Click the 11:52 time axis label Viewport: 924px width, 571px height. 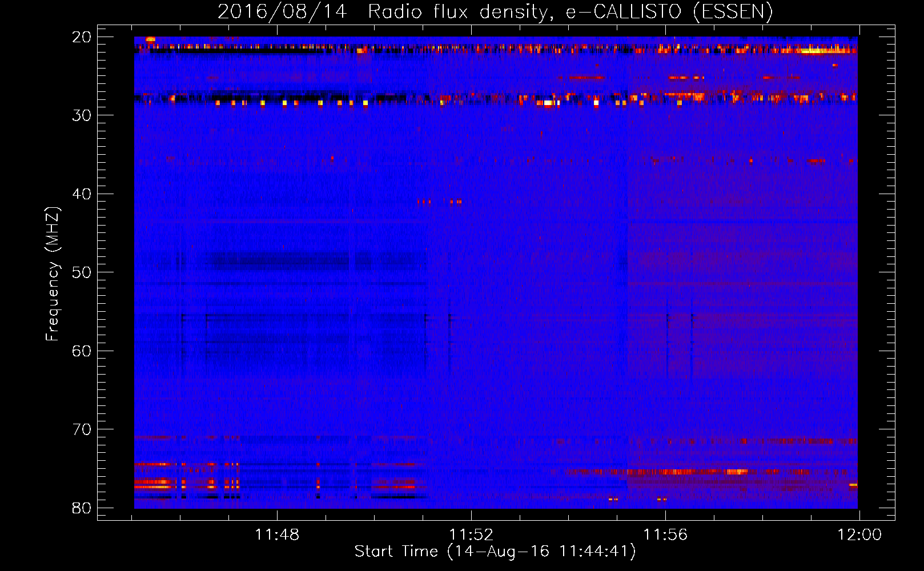click(471, 535)
